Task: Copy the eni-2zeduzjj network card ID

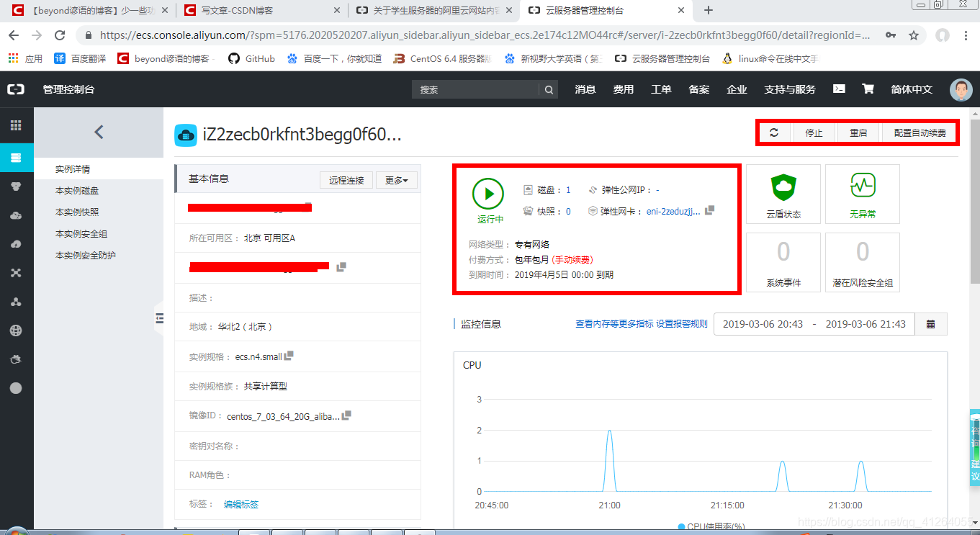Action: pyautogui.click(x=710, y=210)
